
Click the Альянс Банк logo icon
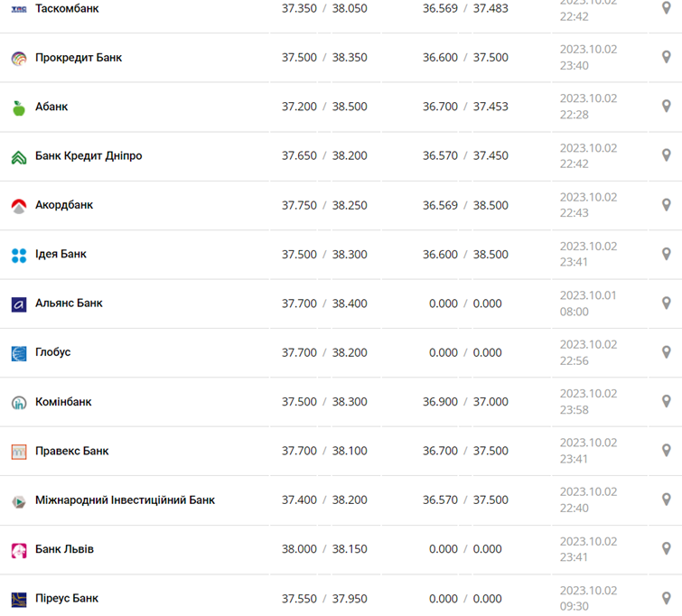(19, 304)
